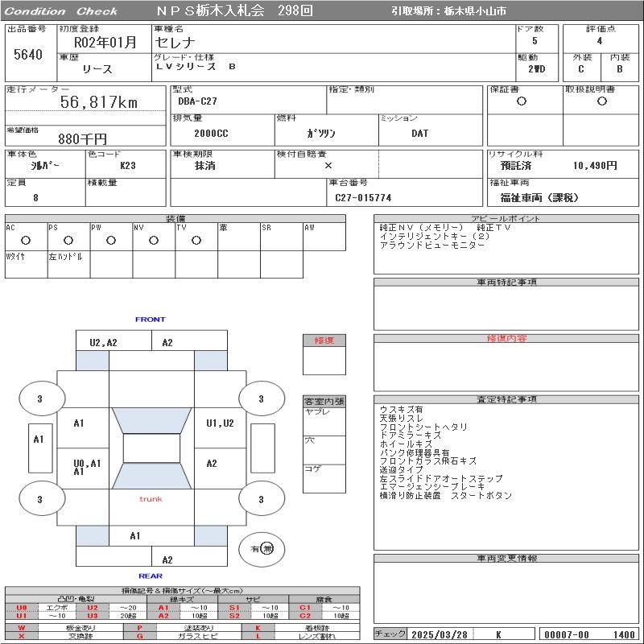Click the chassis number C27-015774
Screen dimensions: 644x644
(364, 198)
